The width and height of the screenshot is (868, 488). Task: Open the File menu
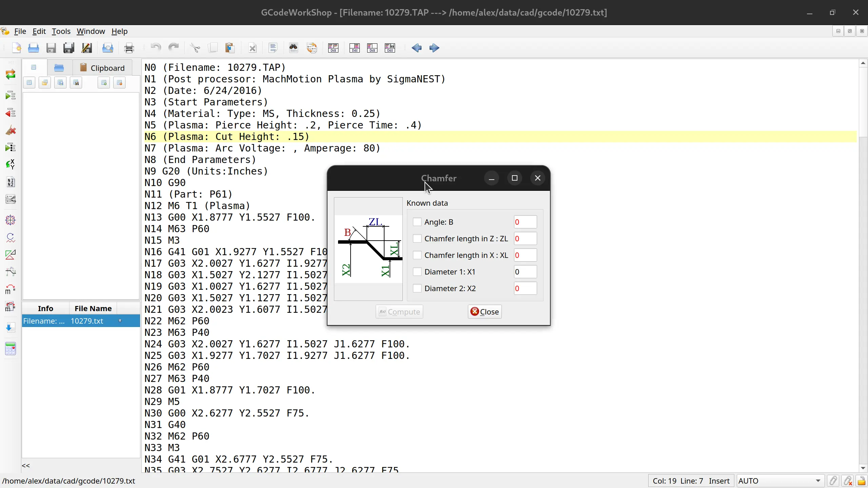click(20, 31)
